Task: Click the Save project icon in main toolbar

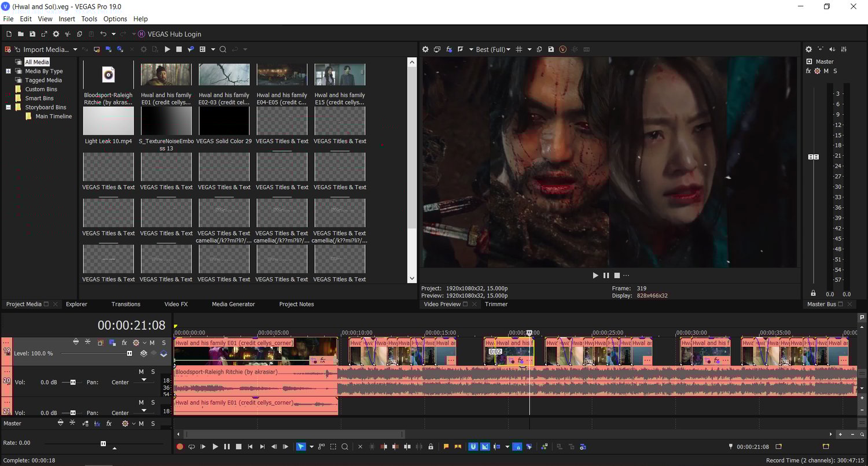Action: tap(32, 35)
